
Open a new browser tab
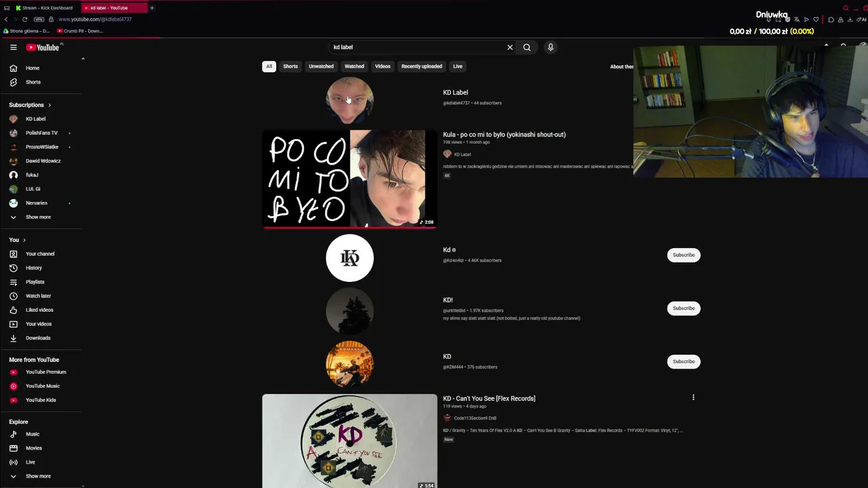click(x=152, y=8)
